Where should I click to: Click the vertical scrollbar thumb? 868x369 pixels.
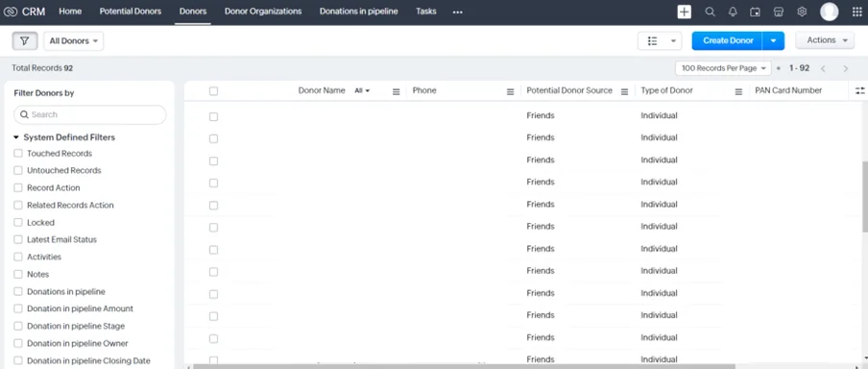pos(865,197)
